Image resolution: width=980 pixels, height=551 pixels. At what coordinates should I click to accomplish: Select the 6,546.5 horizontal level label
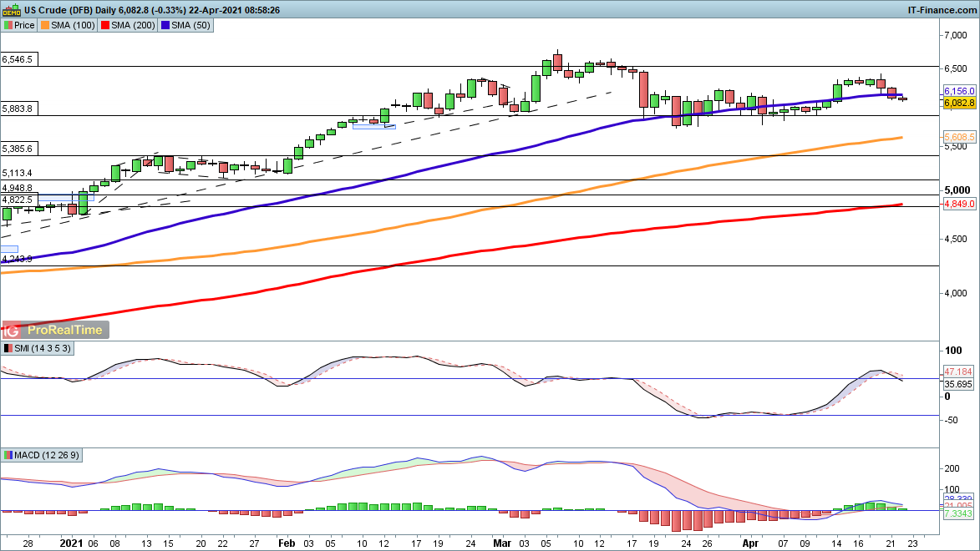[18, 60]
